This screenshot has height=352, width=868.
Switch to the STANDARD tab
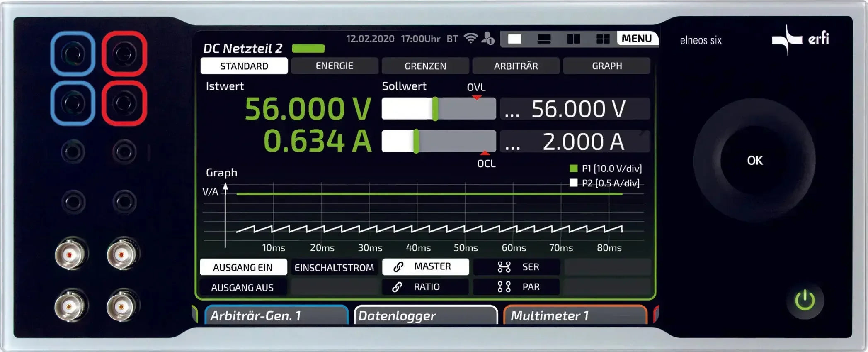click(x=244, y=66)
